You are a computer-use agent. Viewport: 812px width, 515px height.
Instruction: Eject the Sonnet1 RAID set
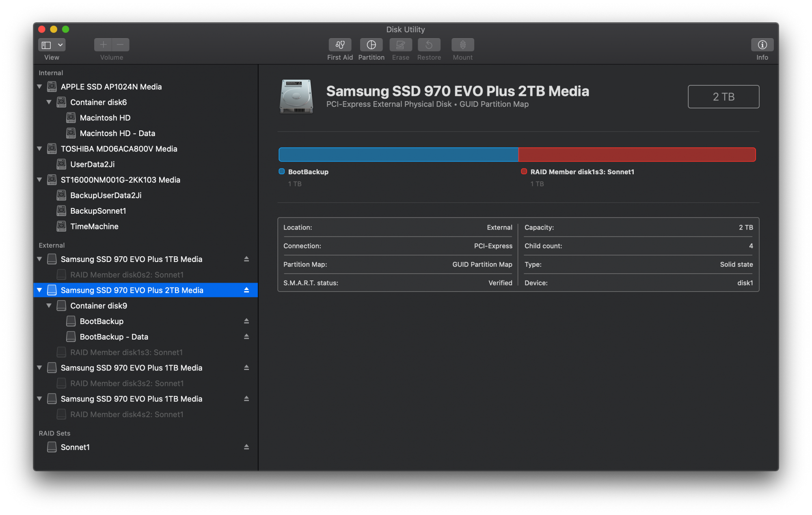click(x=246, y=447)
